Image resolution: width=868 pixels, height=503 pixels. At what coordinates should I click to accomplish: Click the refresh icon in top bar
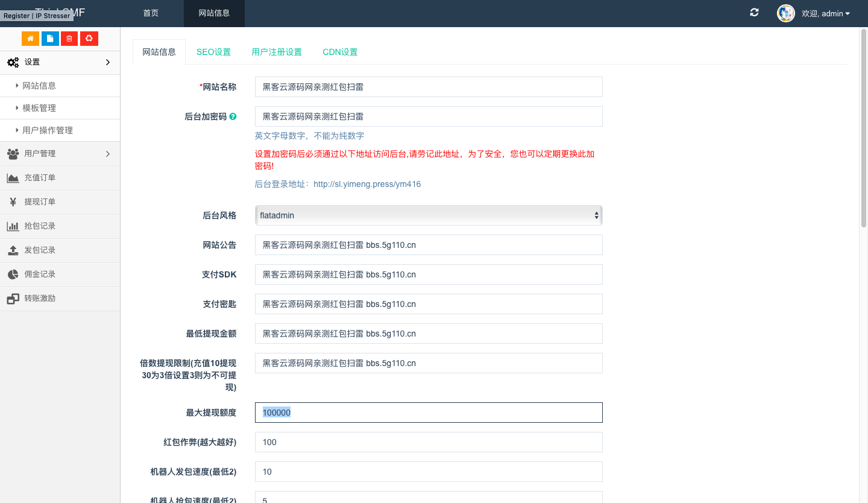point(754,13)
